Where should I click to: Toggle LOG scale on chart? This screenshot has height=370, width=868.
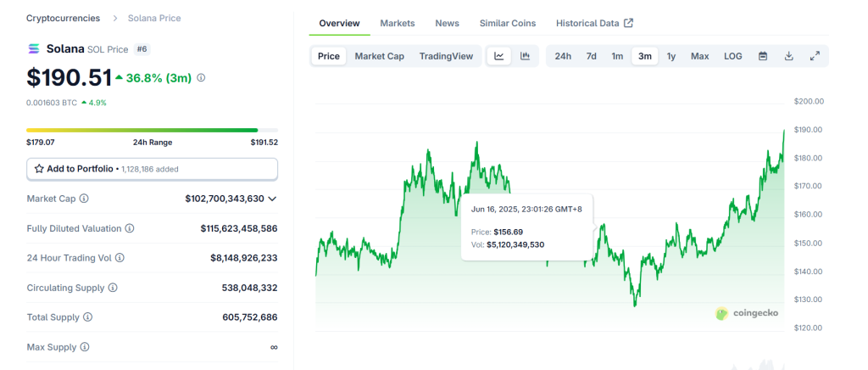tap(733, 56)
